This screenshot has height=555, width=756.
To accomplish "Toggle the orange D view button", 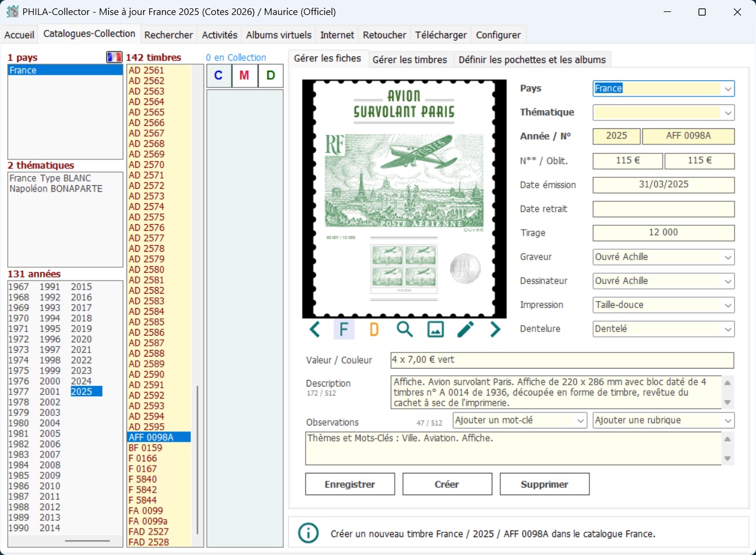I will (x=374, y=329).
